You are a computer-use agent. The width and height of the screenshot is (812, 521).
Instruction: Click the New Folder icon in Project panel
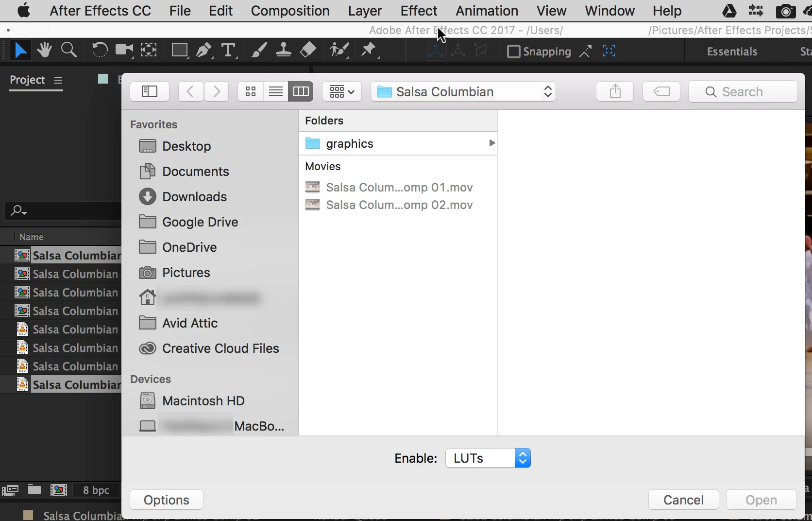coord(34,490)
